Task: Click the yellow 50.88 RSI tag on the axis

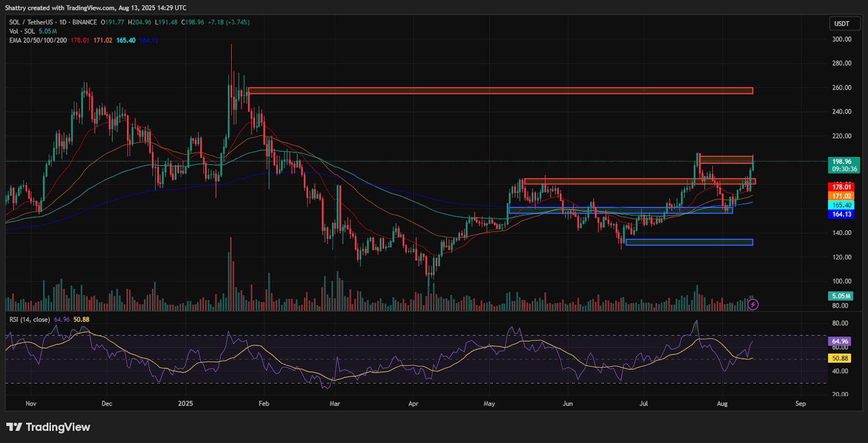Action: [840, 358]
